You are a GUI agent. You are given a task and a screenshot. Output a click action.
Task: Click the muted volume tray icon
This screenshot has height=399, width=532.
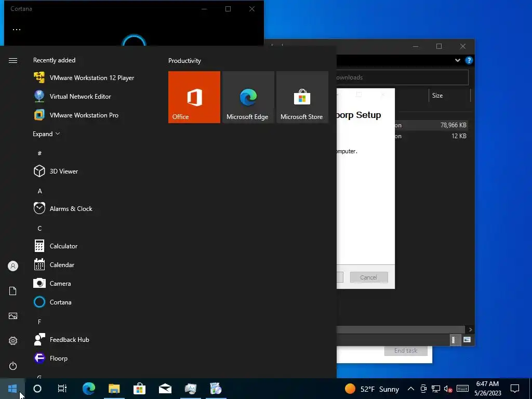[x=448, y=389]
